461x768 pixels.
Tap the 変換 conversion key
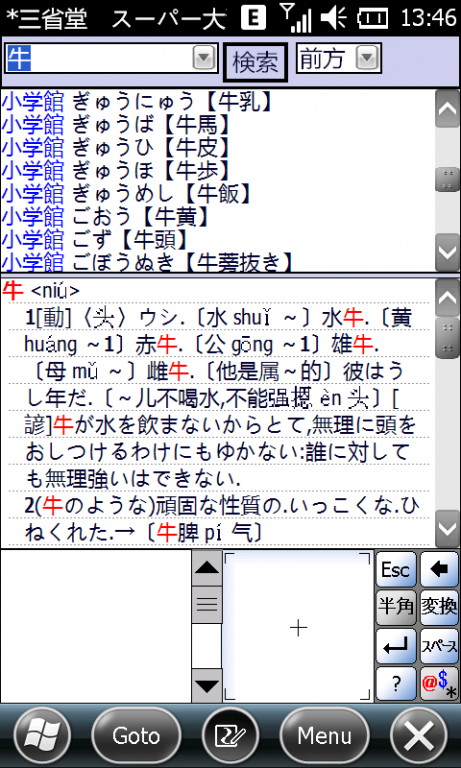pos(439,607)
